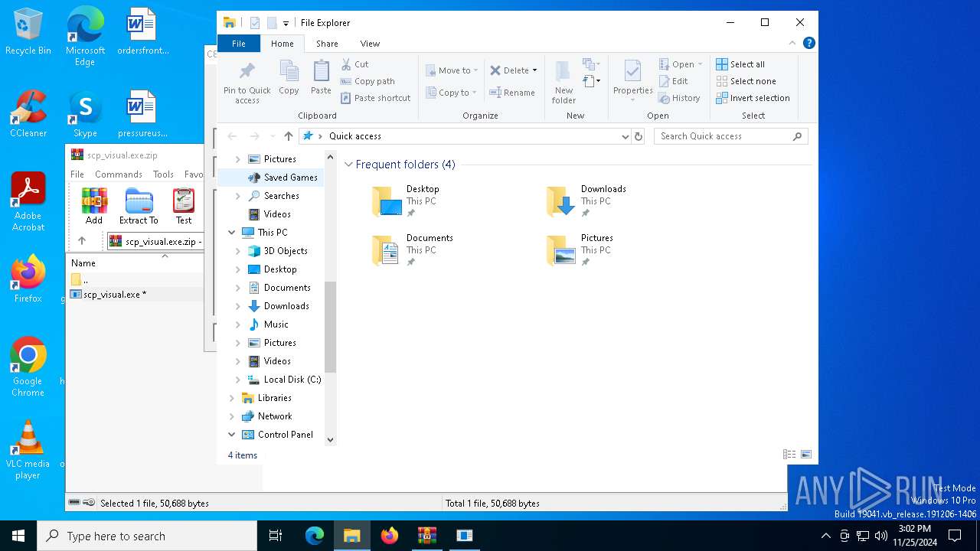Click Select none in the ribbon
Viewport: 980px width, 551px height.
(746, 81)
